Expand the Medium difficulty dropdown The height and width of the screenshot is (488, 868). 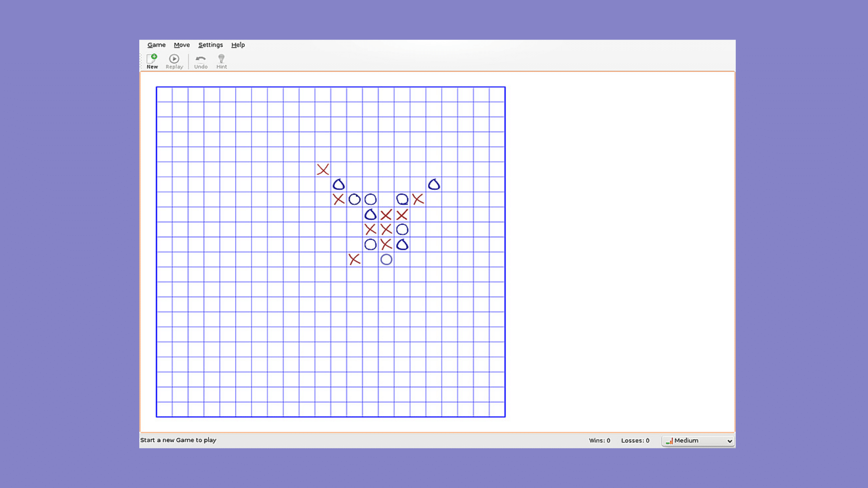pos(698,441)
